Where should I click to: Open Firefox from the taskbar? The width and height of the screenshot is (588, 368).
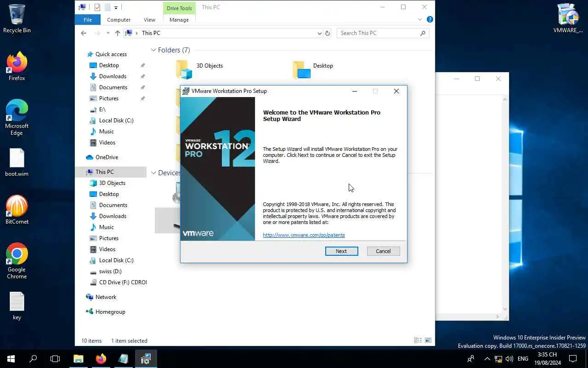coord(101,359)
